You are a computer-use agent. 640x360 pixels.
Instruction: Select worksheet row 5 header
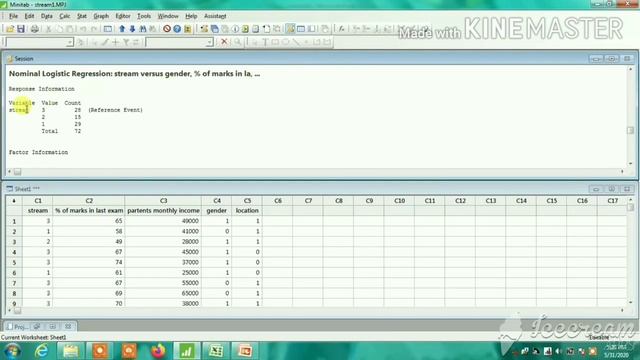pyautogui.click(x=14, y=262)
